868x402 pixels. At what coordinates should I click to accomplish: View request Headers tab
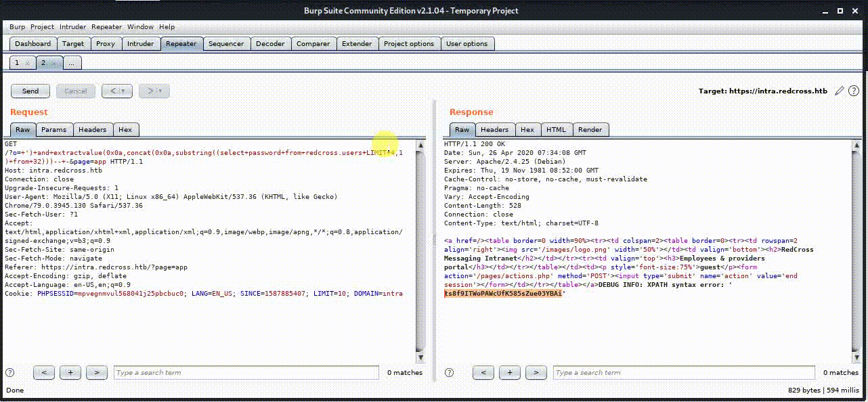[x=93, y=129]
